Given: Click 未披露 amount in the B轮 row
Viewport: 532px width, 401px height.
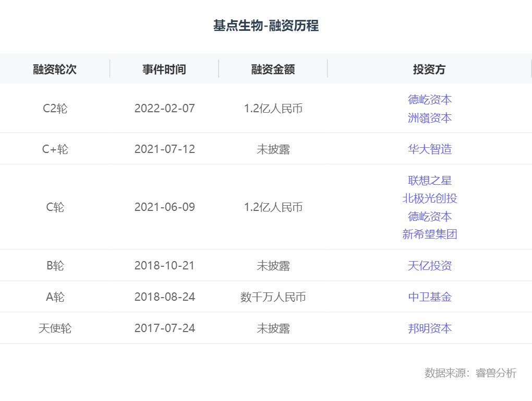Looking at the screenshot, I should 273,266.
